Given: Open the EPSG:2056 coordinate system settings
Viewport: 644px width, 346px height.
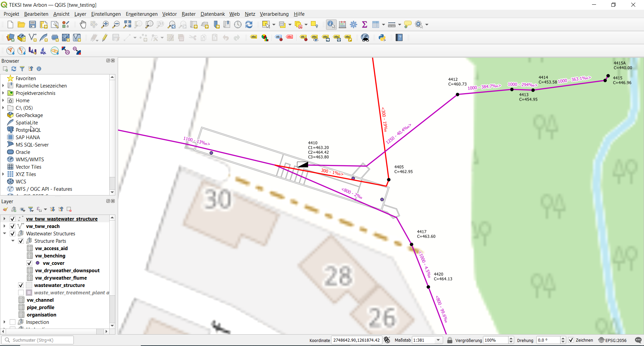Looking at the screenshot, I should pyautogui.click(x=613, y=340).
